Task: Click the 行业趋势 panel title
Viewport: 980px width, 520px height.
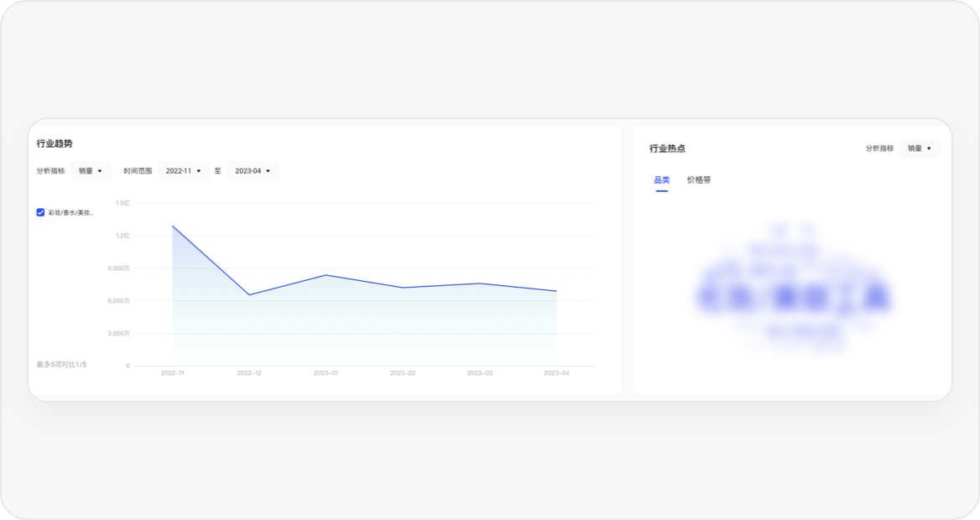Action: [55, 144]
